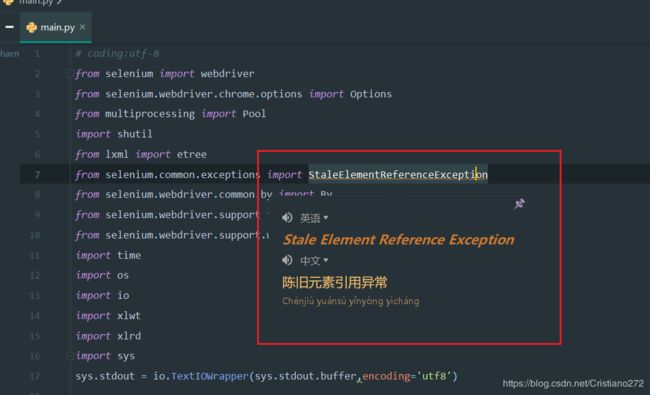Click StaleElementReferenceException in line 7
650x395 pixels.
point(398,174)
